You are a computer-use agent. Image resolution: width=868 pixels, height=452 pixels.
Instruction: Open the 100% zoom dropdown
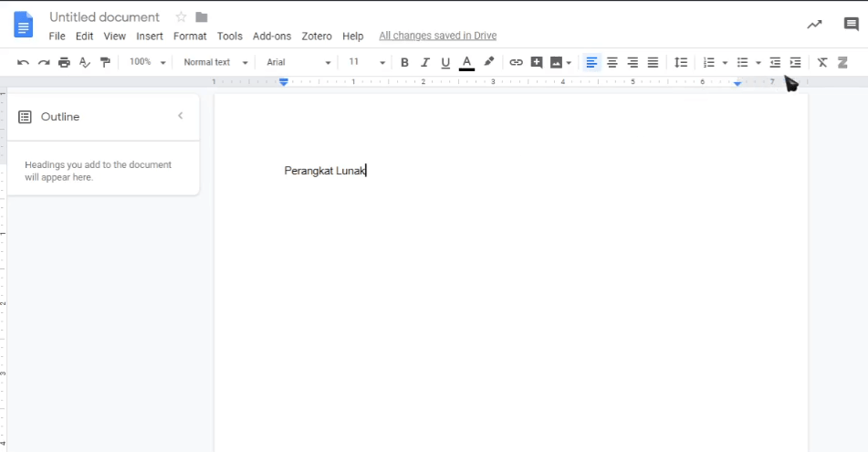pyautogui.click(x=147, y=62)
